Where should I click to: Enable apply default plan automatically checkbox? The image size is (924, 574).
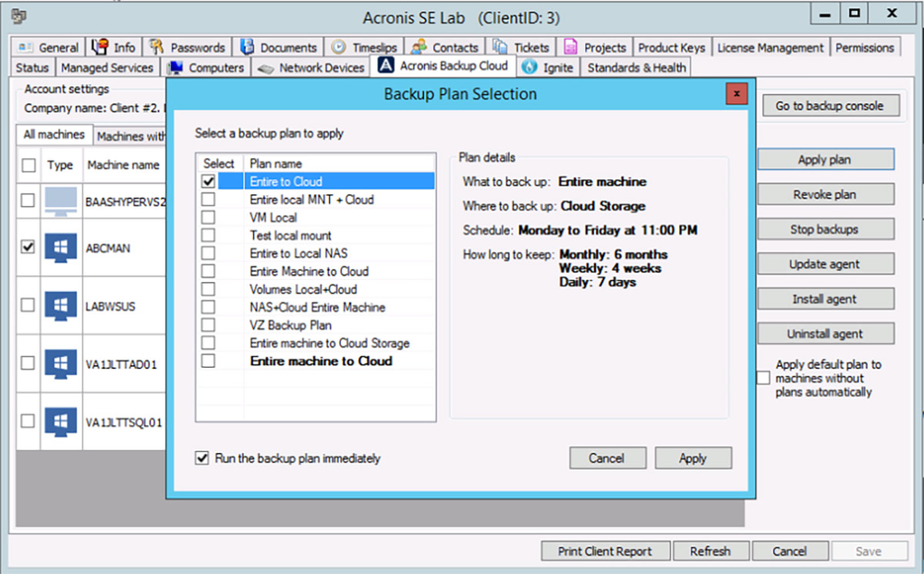[x=764, y=378]
